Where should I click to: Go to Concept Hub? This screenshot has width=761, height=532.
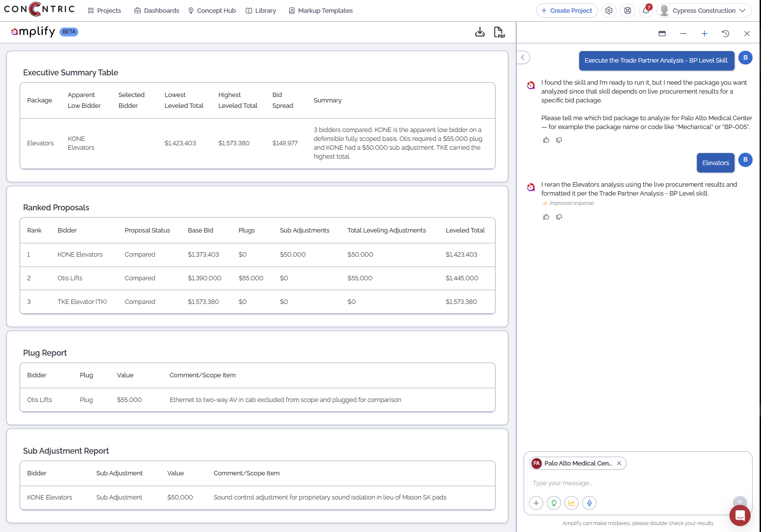tap(212, 10)
